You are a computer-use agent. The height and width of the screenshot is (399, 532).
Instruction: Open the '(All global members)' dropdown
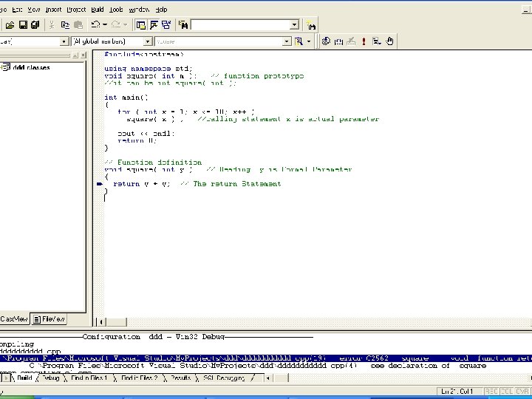[148, 41]
